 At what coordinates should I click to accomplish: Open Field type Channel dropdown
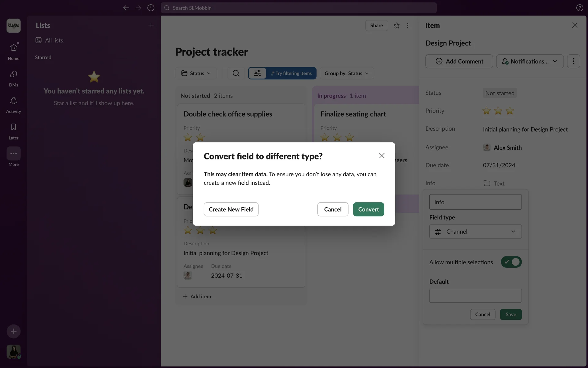[x=475, y=232]
